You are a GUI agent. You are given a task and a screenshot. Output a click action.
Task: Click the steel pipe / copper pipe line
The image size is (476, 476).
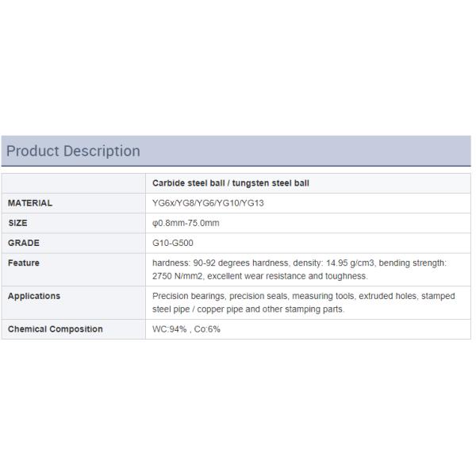tap(248, 309)
